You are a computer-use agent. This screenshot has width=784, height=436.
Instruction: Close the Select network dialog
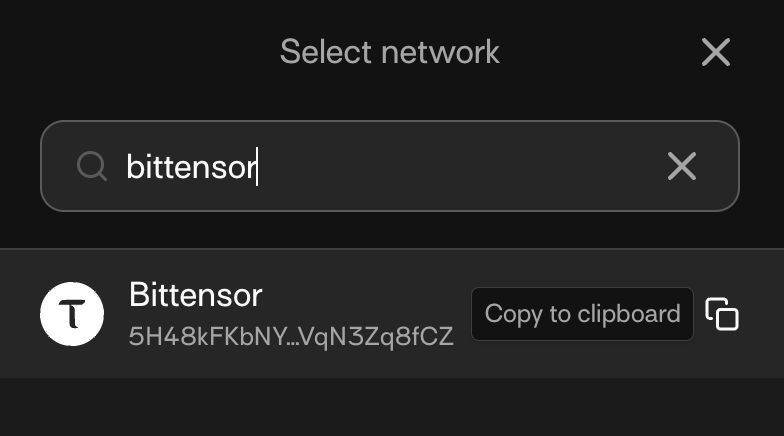715,52
